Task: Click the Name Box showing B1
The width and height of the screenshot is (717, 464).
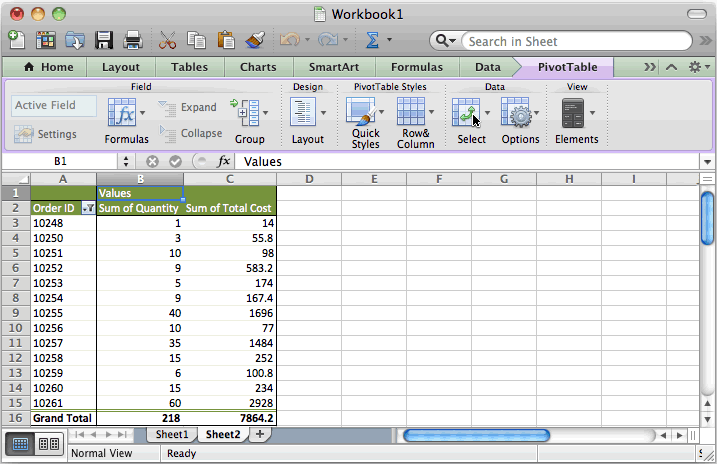Action: (x=60, y=161)
